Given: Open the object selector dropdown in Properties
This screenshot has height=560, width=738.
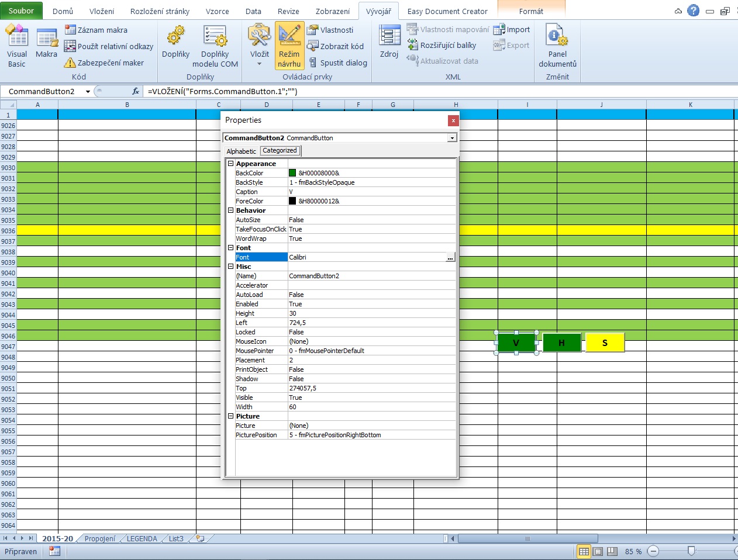Looking at the screenshot, I should click(451, 138).
